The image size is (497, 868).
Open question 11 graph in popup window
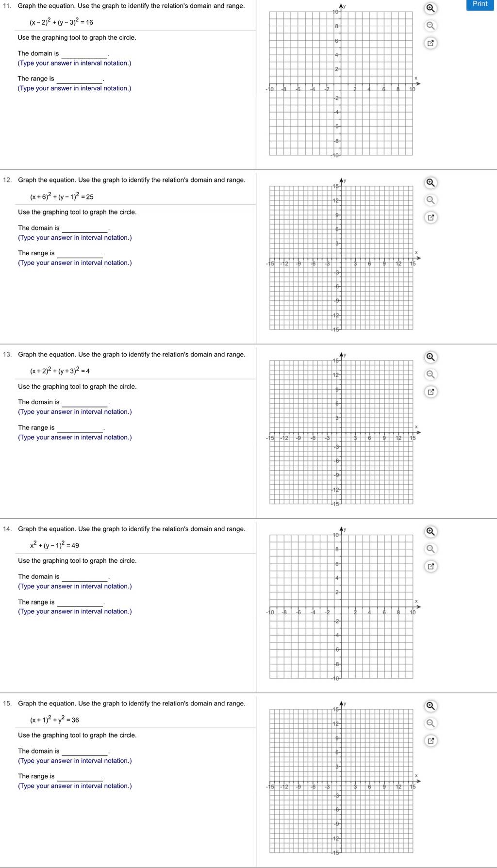click(x=430, y=43)
